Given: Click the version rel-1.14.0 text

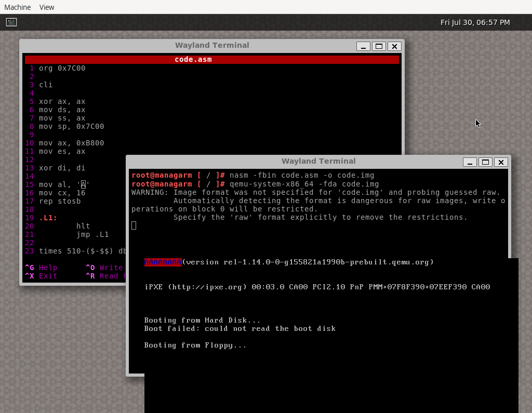Looking at the screenshot, I should tap(308, 262).
